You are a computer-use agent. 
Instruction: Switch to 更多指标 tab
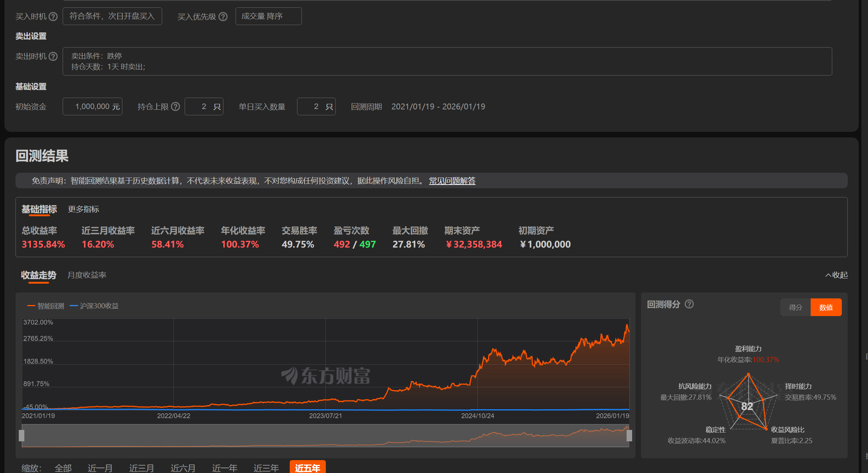tap(83, 209)
